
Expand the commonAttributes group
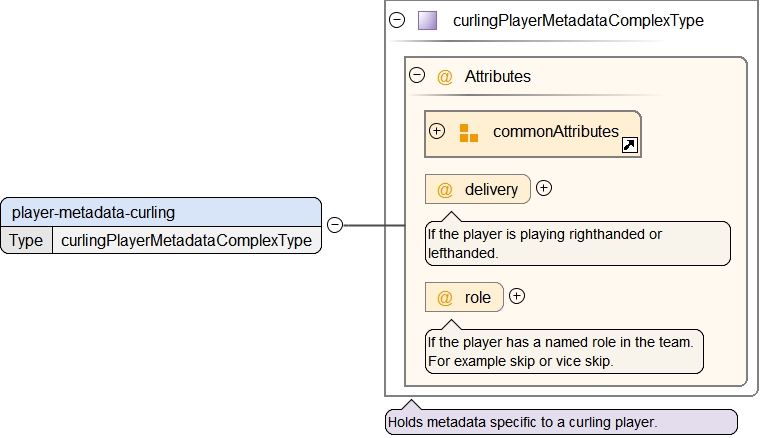click(437, 131)
